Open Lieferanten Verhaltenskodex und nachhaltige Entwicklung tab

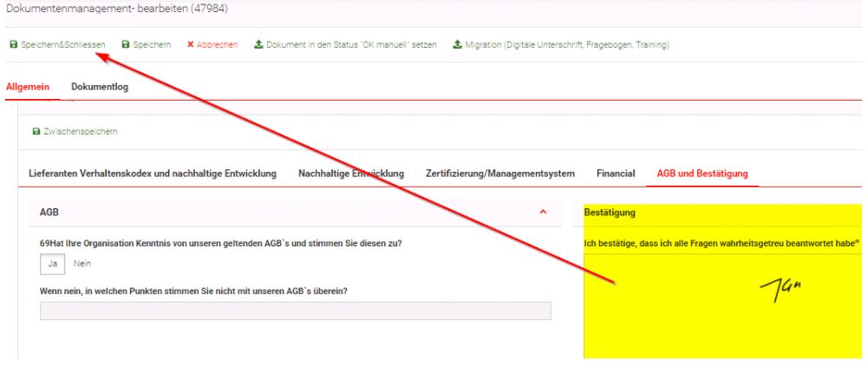tap(153, 174)
